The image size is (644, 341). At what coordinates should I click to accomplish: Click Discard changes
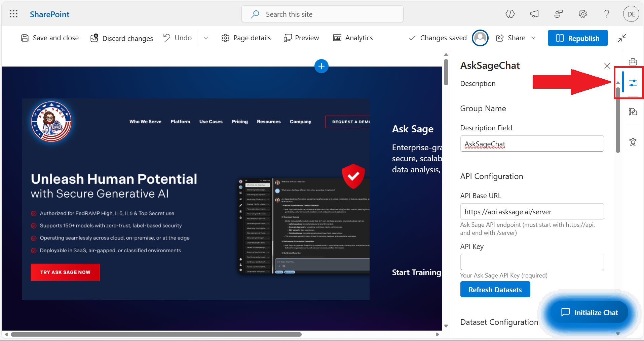point(122,38)
